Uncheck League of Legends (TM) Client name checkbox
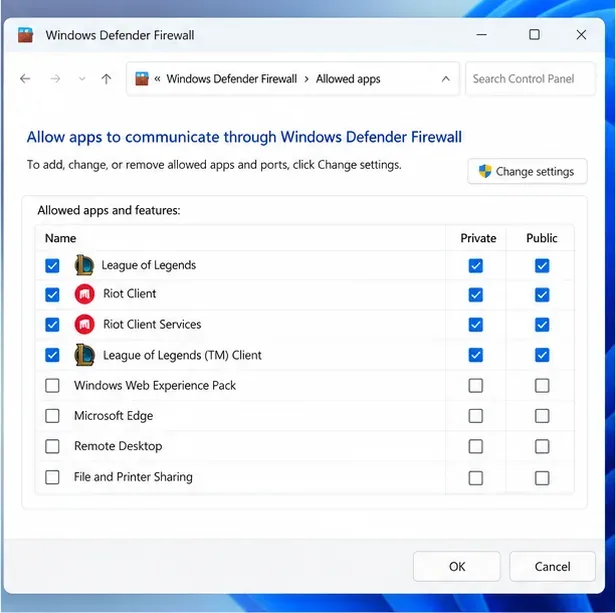 pos(52,355)
